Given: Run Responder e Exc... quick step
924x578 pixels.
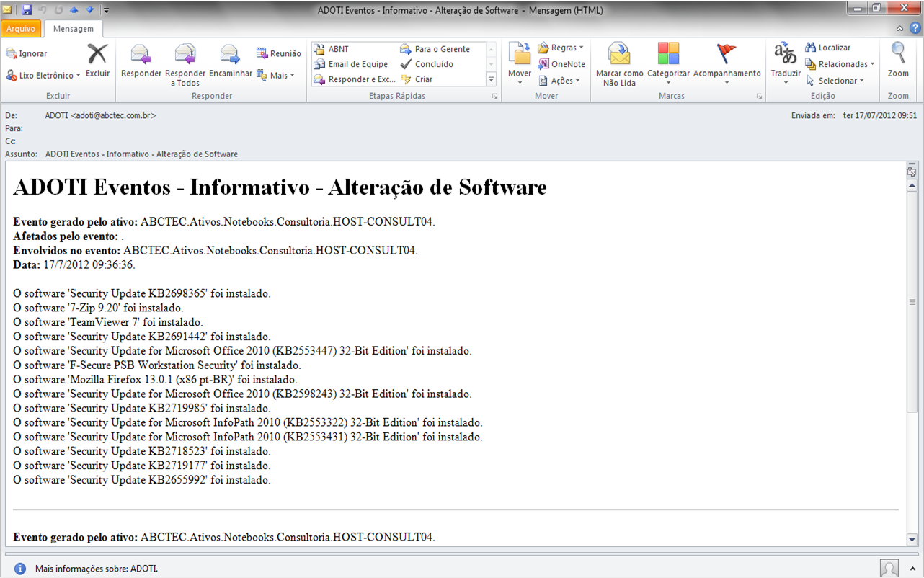Looking at the screenshot, I should coord(355,79).
